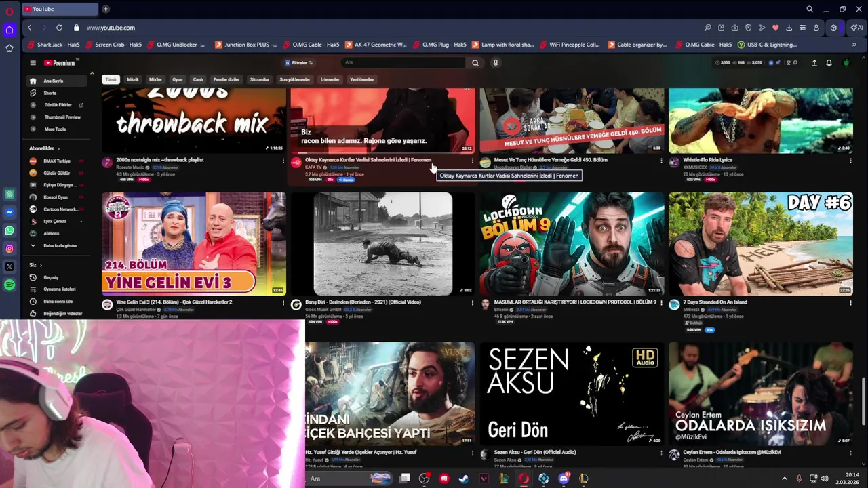The height and width of the screenshot is (488, 868).
Task: Show hidden system tray icons
Action: pyautogui.click(x=785, y=479)
